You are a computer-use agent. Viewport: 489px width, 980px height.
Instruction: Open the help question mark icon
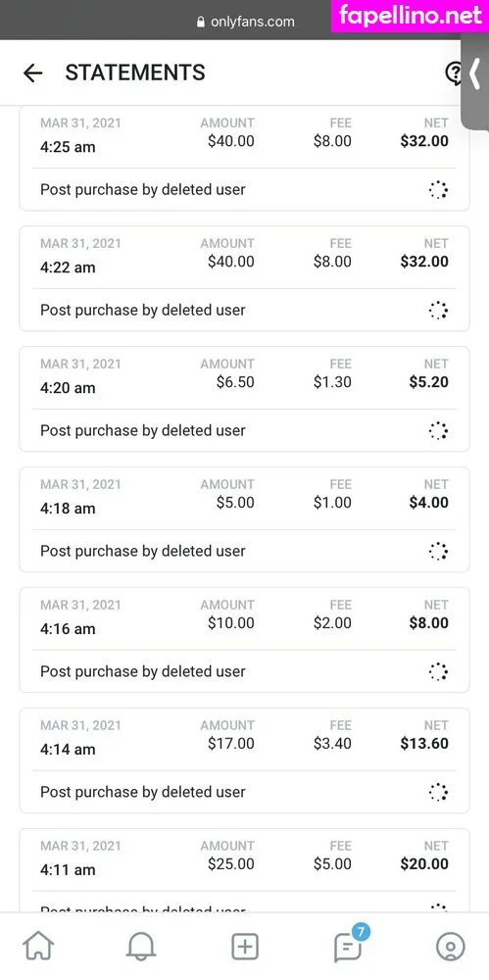(454, 73)
